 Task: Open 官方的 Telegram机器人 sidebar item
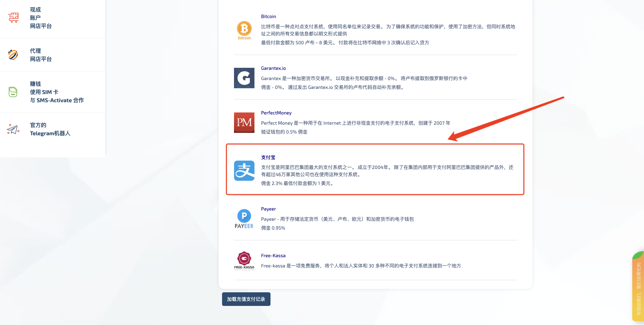click(x=50, y=129)
